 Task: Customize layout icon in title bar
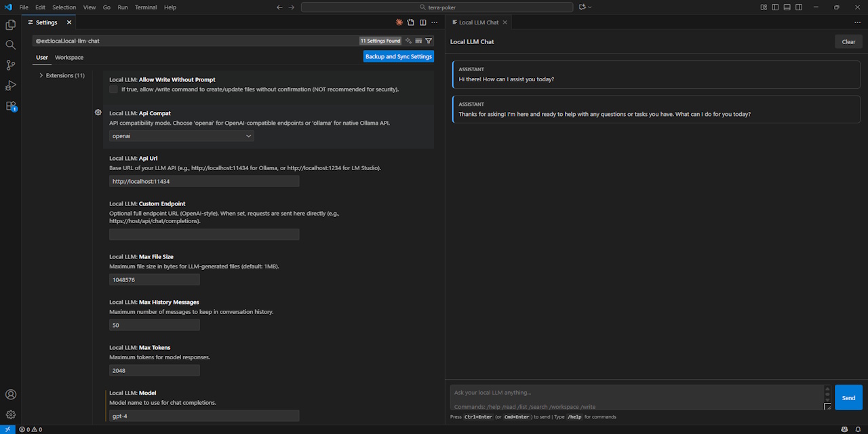(764, 7)
